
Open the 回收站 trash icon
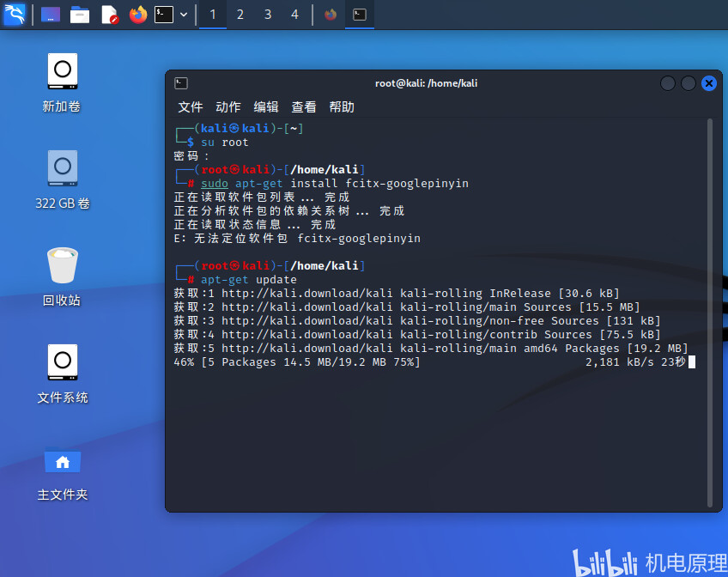(x=62, y=276)
